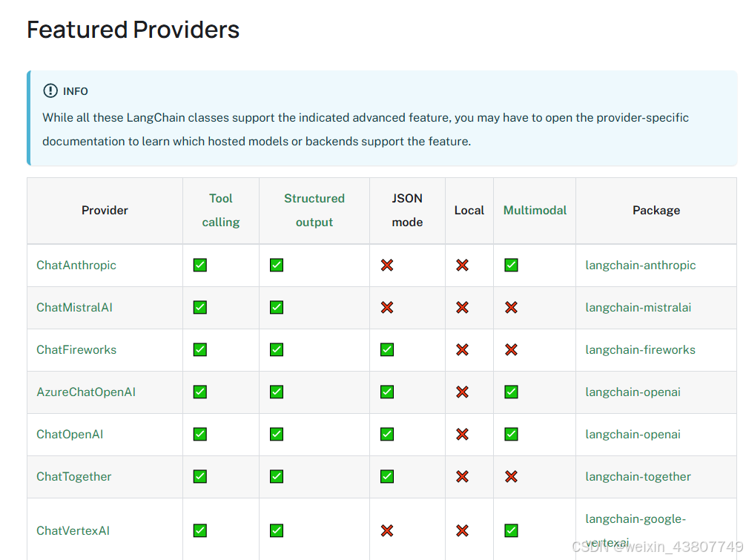Open the langchain-together package link

[638, 477]
